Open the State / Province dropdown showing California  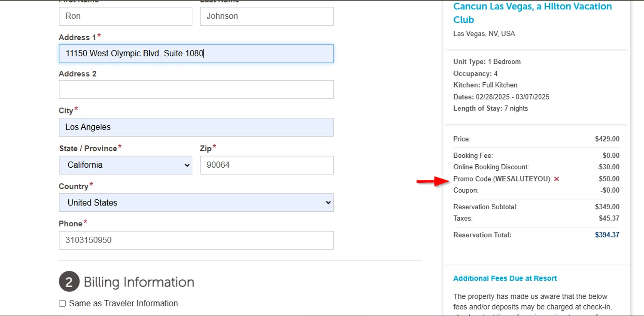(125, 165)
